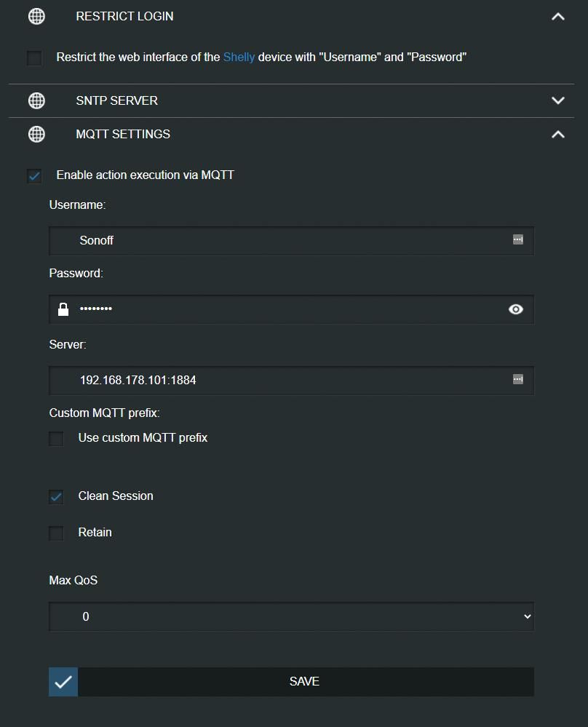Collapse the MQTT Settings section chevron
The image size is (588, 727).
coord(558,135)
